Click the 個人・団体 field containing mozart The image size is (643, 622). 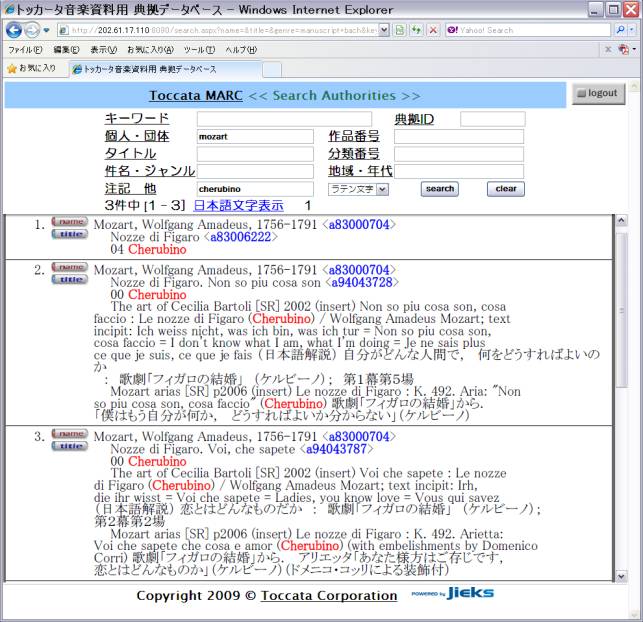pos(255,137)
